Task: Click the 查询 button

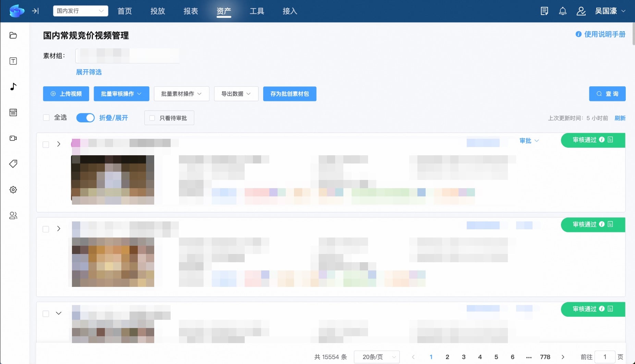Action: (607, 94)
